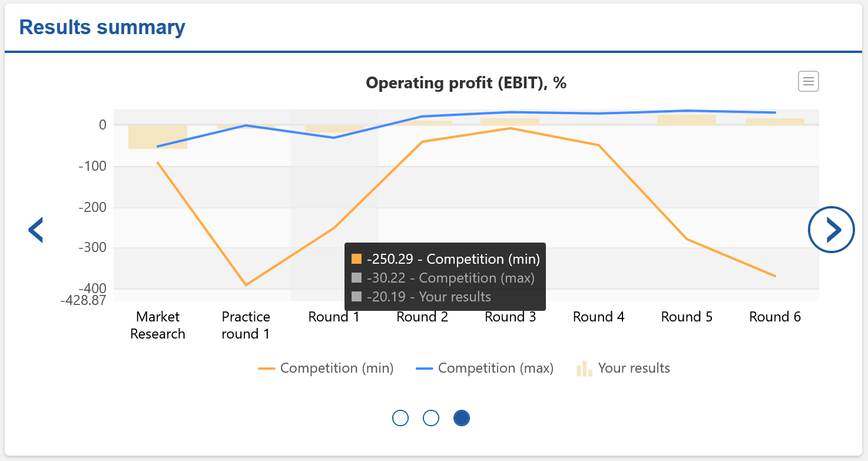Click the Market Research bar

coord(158,137)
